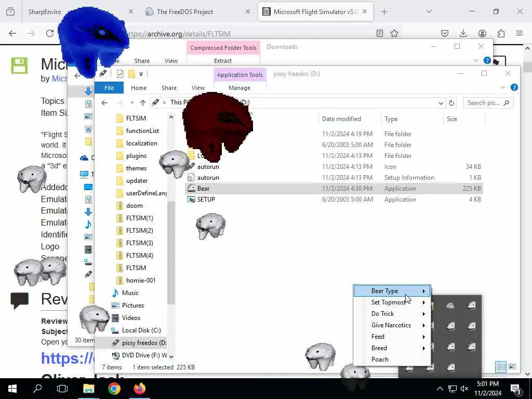
Task: Sort files by Type column
Action: 391,119
